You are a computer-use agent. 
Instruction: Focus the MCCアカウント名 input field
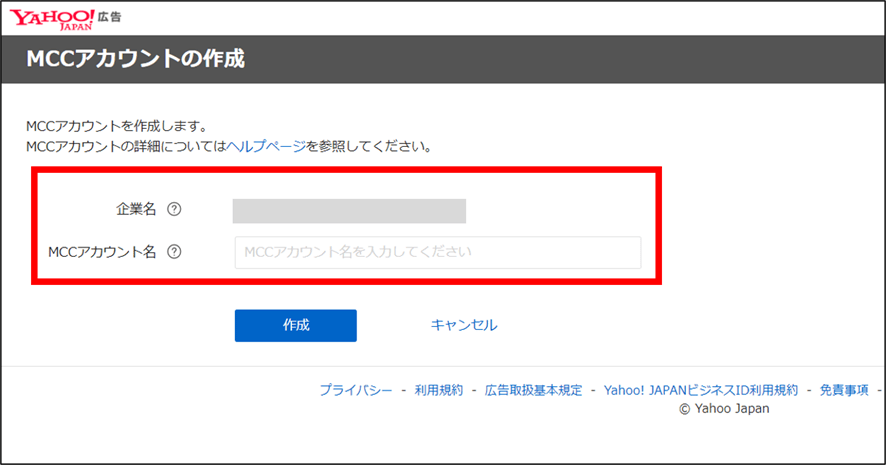pos(438,252)
